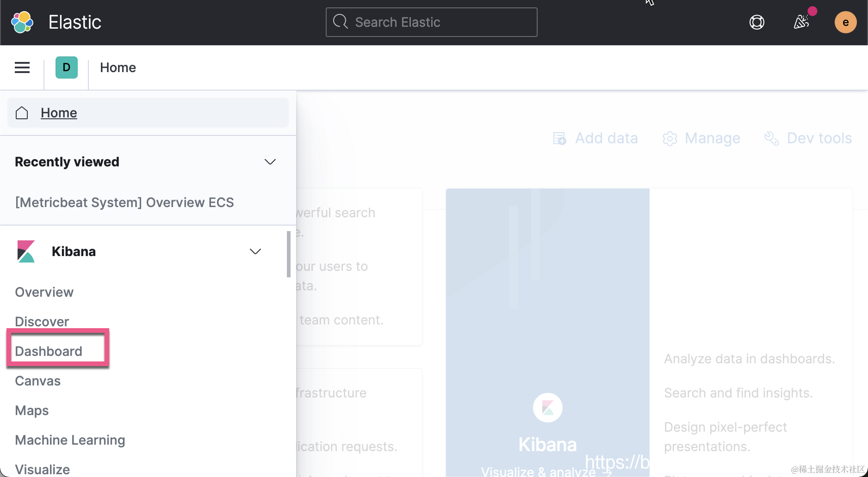Click the Kibana card title
868x477 pixels.
click(548, 445)
